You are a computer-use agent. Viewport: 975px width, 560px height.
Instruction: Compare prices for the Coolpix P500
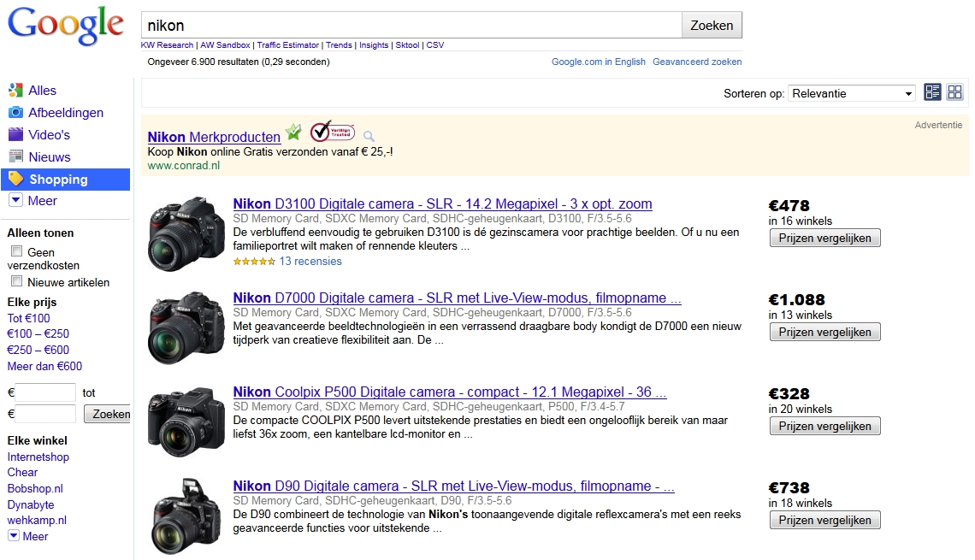(824, 426)
